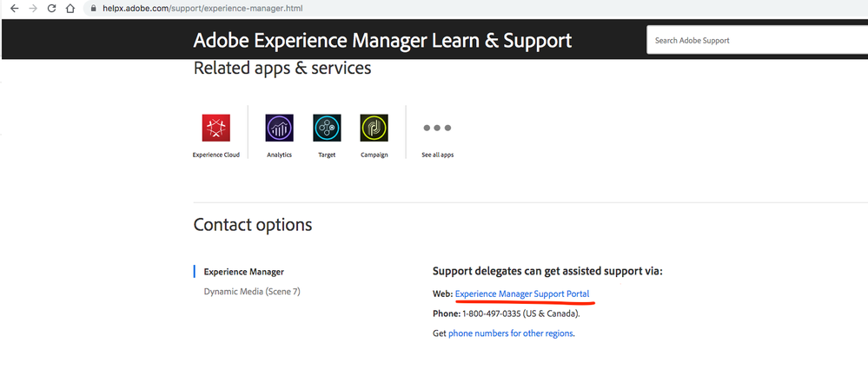The width and height of the screenshot is (868, 376).
Task: Follow the phone numbers for other regions link
Action: 511,333
